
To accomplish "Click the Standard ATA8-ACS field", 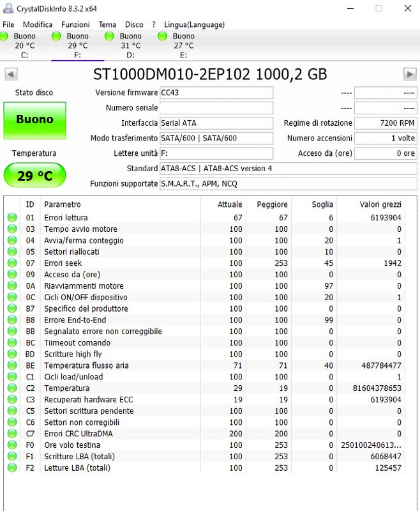I will (x=288, y=169).
